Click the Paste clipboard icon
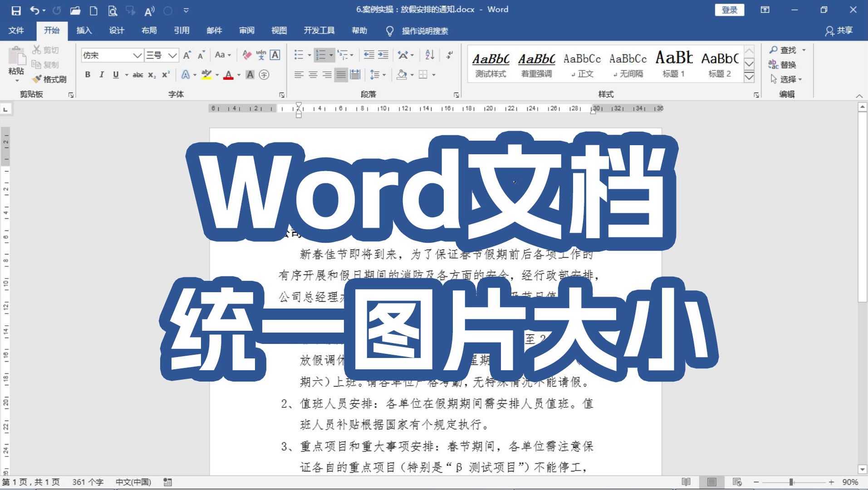Image resolution: width=868 pixels, height=490 pixels. pyautogui.click(x=17, y=56)
